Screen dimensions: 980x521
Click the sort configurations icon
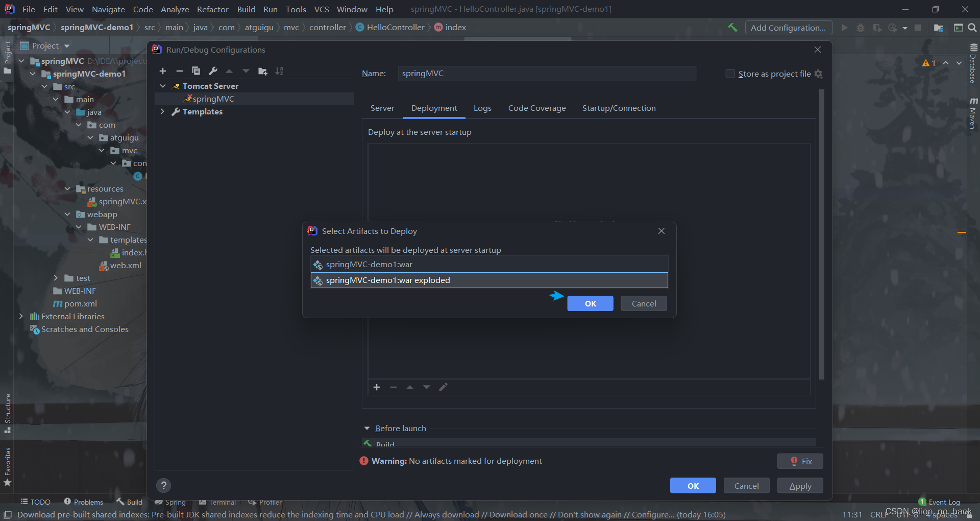pyautogui.click(x=279, y=71)
